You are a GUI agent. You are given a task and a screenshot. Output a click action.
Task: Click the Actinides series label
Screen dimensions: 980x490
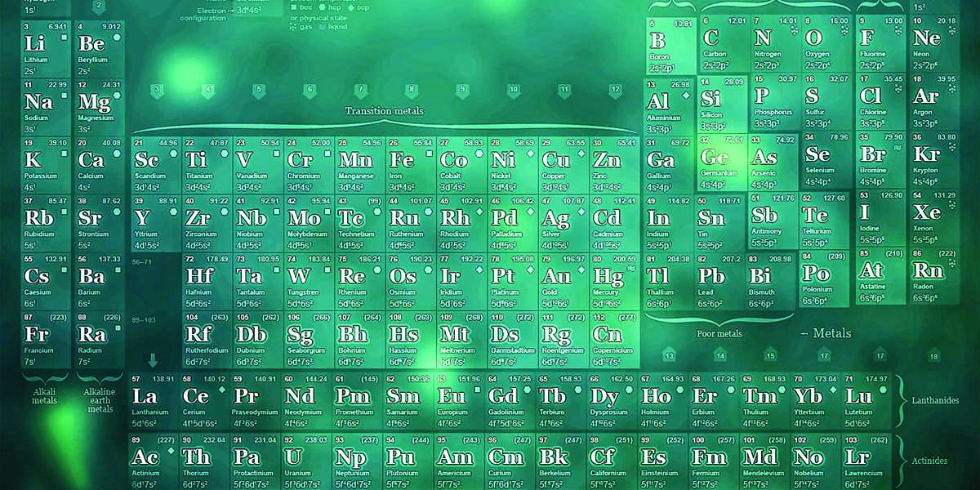pyautogui.click(x=929, y=461)
